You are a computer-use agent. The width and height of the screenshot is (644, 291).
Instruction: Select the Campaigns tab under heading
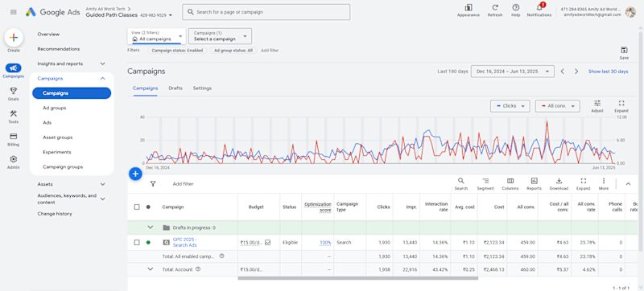146,88
